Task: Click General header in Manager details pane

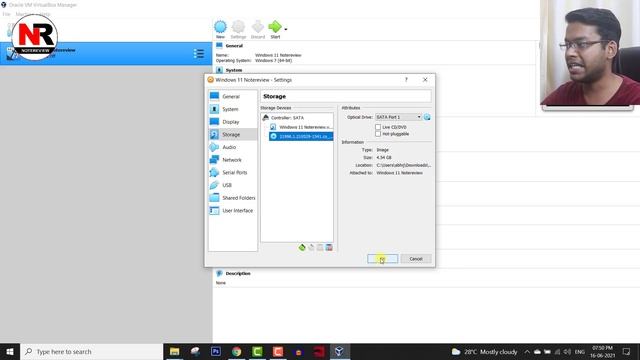Action: tap(234, 46)
